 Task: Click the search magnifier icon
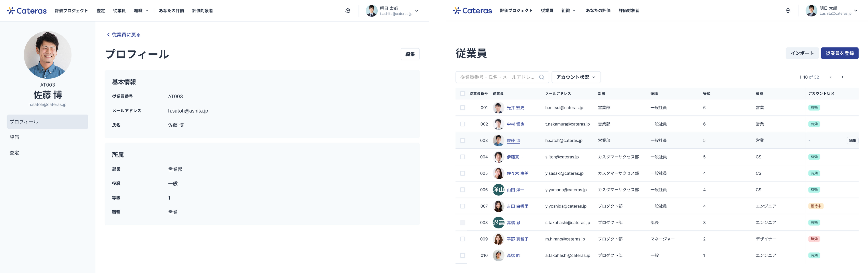[x=541, y=77]
